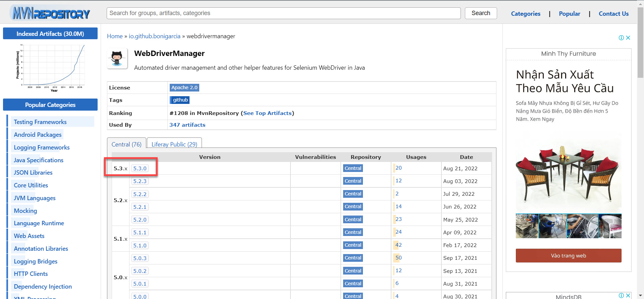Open version 5.2.2
The height and width of the screenshot is (299, 644).
pyautogui.click(x=140, y=194)
